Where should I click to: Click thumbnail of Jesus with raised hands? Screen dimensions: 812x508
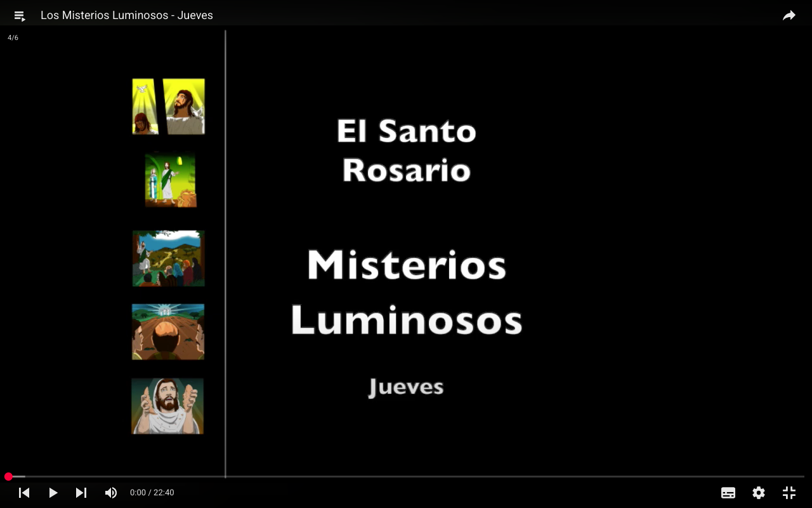tap(167, 406)
